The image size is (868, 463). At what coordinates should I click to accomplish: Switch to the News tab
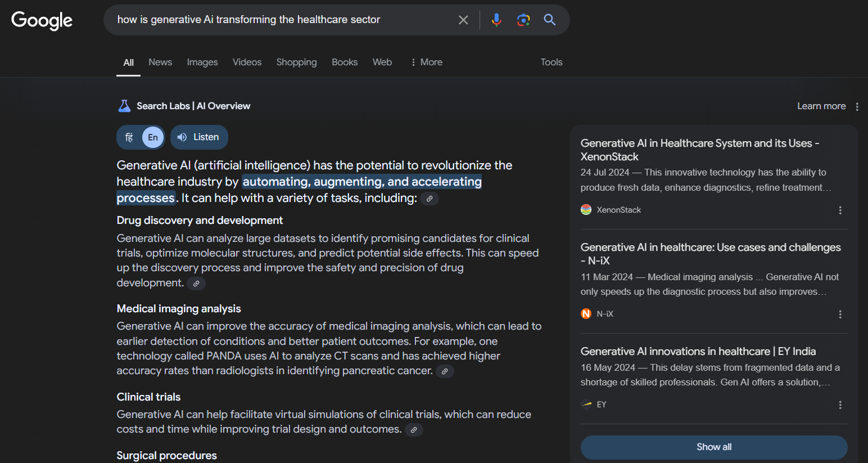[160, 62]
